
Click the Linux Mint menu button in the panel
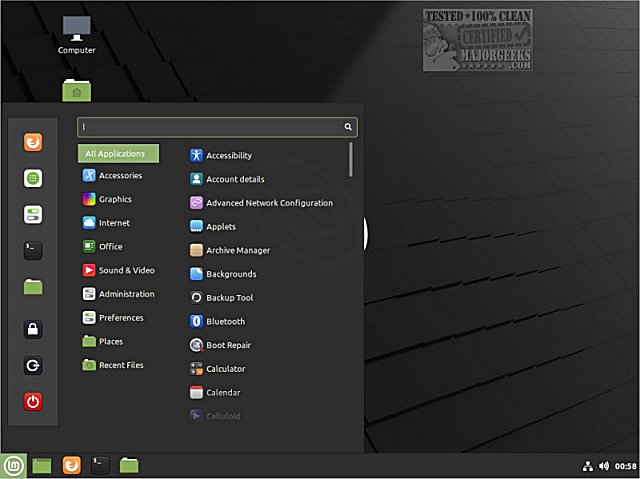(x=13, y=466)
